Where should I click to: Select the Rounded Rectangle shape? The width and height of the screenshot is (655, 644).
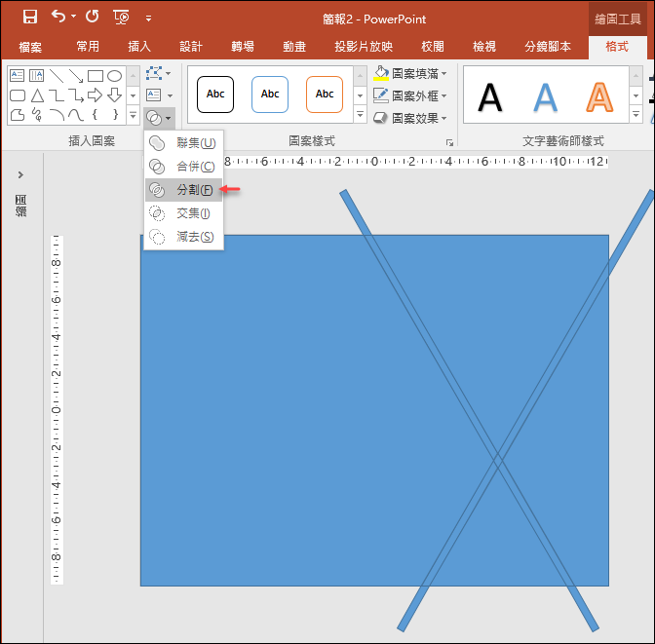tap(18, 95)
